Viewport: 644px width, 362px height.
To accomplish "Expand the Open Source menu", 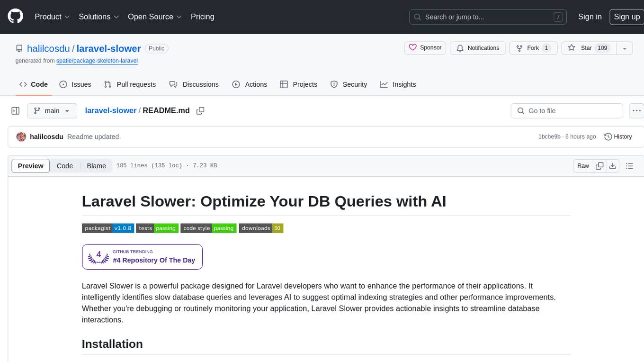I will click(x=155, y=17).
